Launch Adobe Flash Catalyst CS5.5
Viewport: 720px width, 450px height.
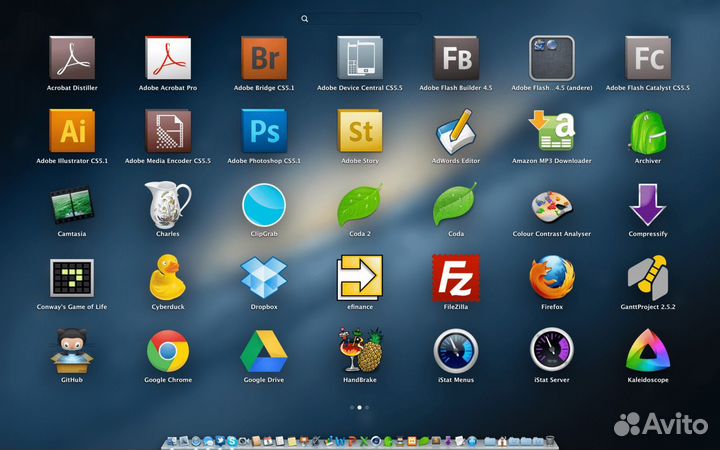point(648,58)
